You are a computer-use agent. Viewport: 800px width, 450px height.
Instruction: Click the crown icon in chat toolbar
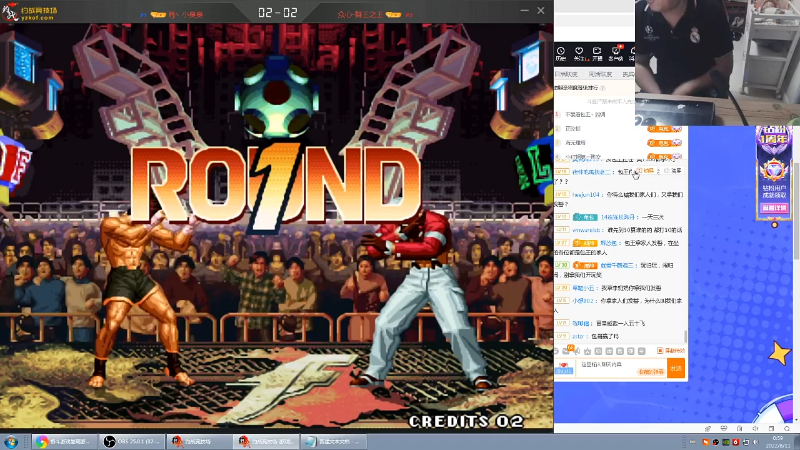[588, 351]
